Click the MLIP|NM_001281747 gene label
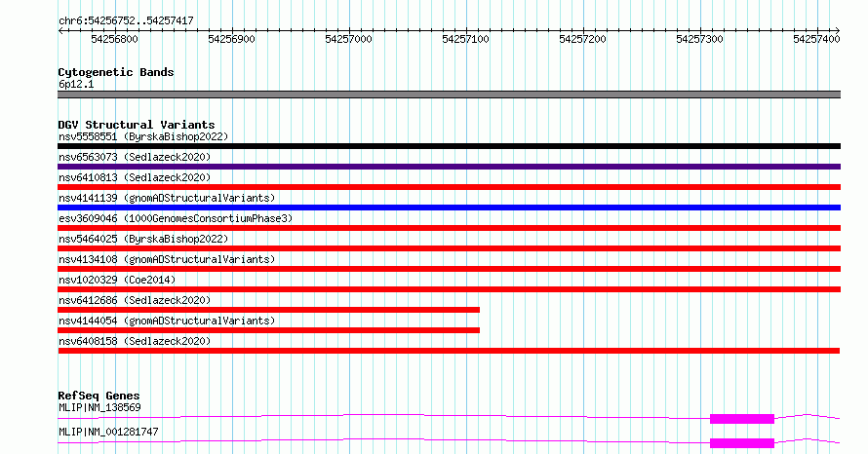The image size is (868, 454). (x=108, y=432)
